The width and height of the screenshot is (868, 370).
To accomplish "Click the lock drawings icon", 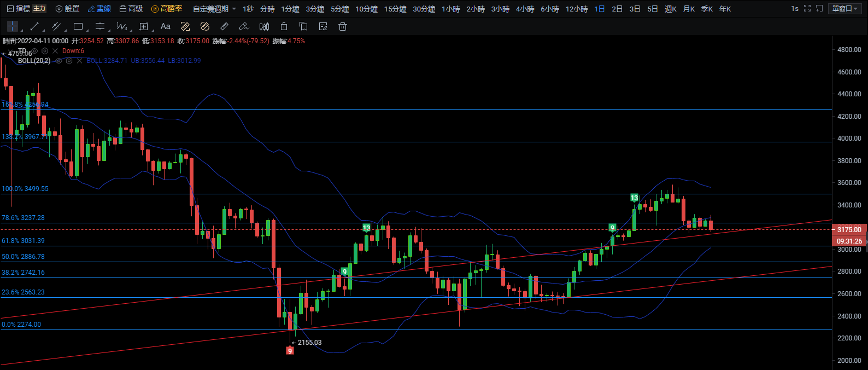I will pos(284,26).
